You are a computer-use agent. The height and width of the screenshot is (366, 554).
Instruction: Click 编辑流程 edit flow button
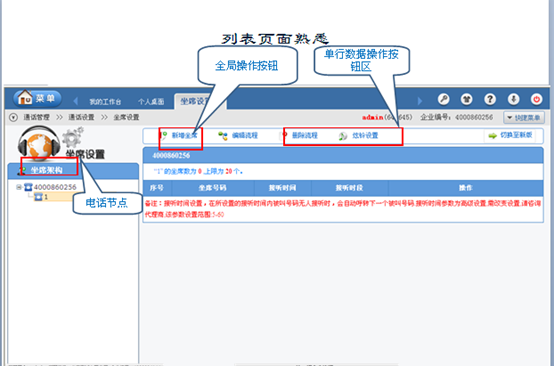(x=238, y=136)
